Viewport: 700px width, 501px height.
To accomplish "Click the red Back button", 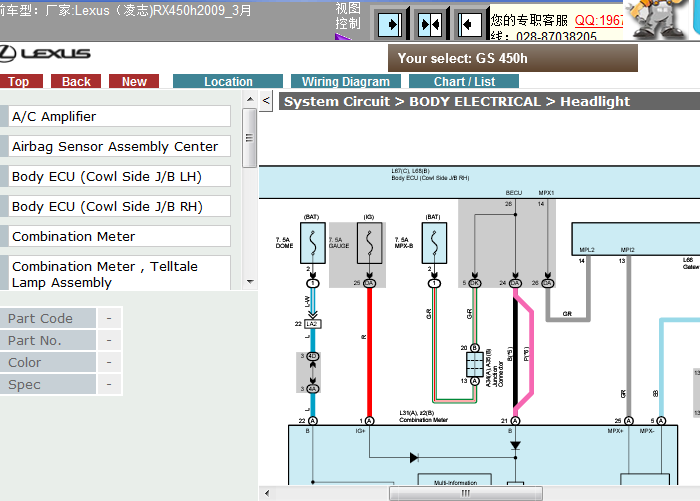I will pos(76,81).
